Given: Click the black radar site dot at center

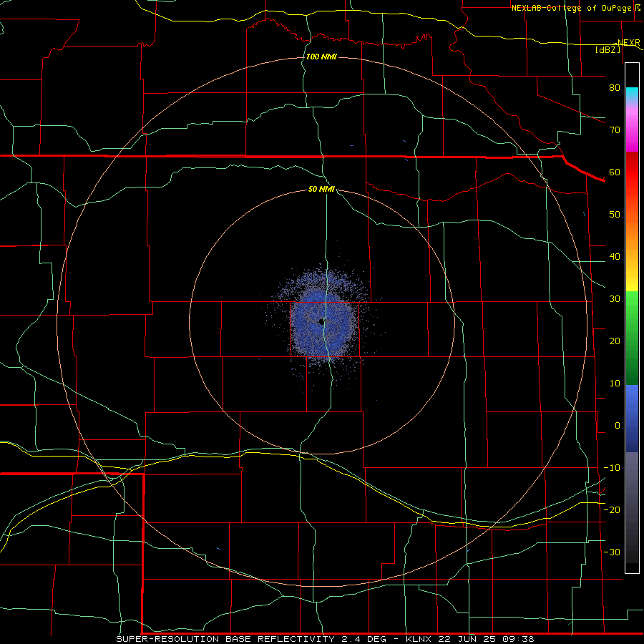Looking at the screenshot, I should tap(321, 321).
